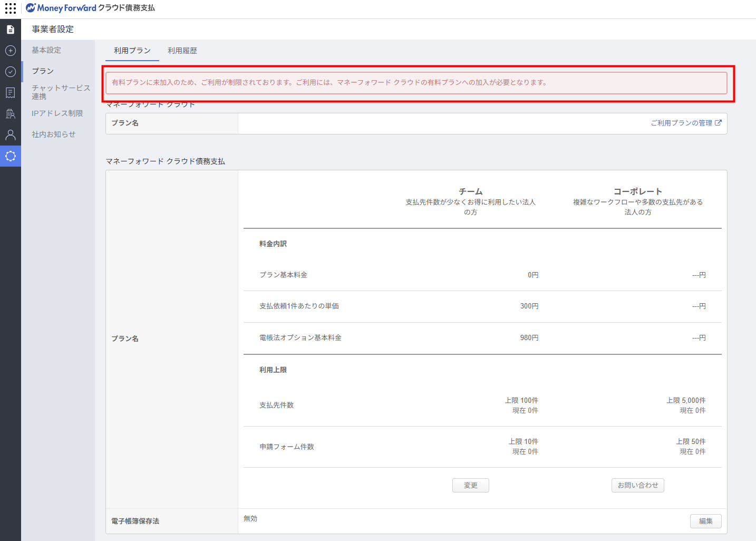Click the 変更 button under チーム plan
Image resolution: width=756 pixels, height=541 pixels.
coord(471,485)
